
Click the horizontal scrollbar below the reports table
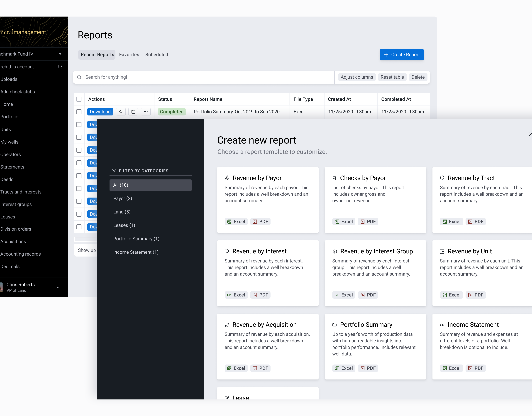(x=86, y=239)
